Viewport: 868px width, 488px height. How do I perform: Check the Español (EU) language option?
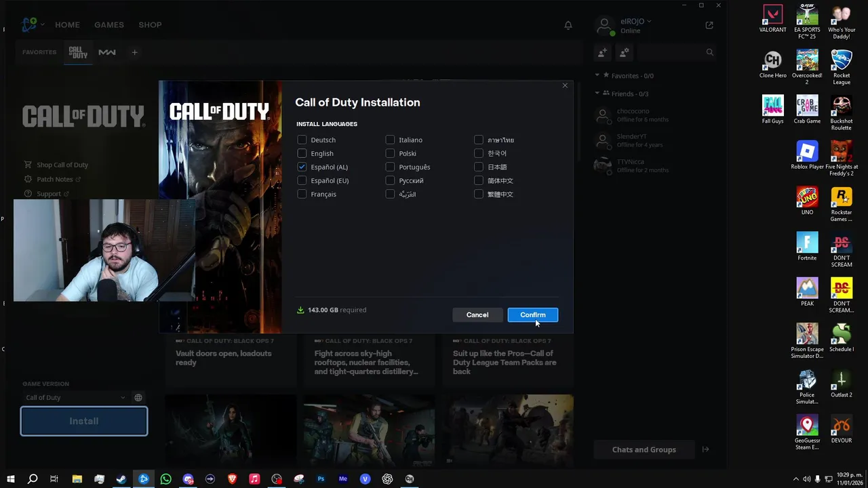click(302, 180)
